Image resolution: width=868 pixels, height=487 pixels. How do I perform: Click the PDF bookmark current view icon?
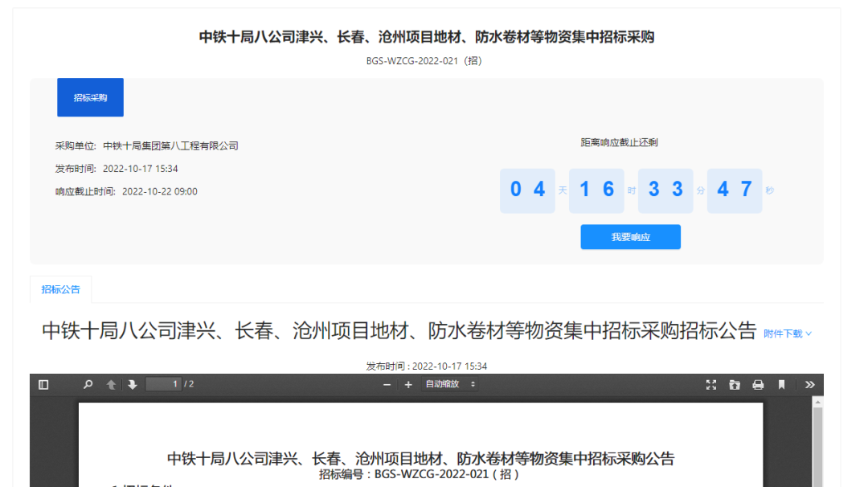[782, 385]
